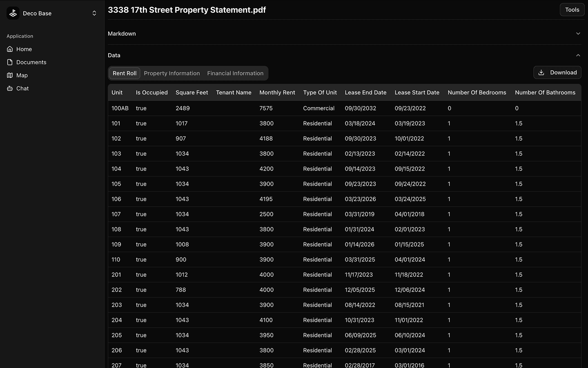Click the document title 3338 17th Street Property Statement.pdf
This screenshot has height=368, width=588.
pyautogui.click(x=187, y=10)
